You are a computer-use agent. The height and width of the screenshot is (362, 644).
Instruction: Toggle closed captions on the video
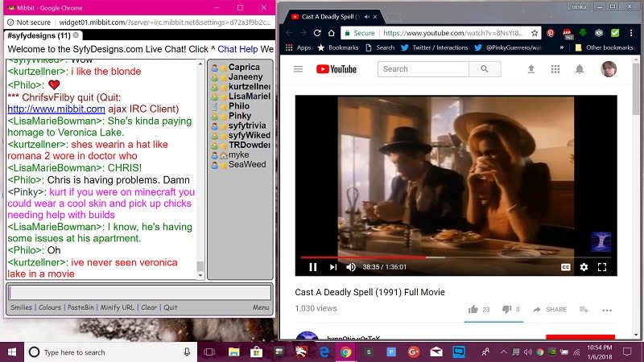566,267
